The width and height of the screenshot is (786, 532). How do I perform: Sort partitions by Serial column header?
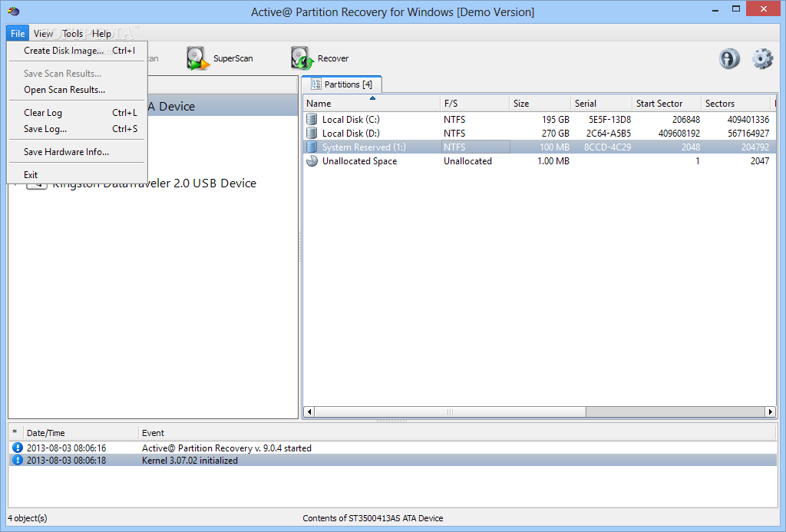[602, 104]
